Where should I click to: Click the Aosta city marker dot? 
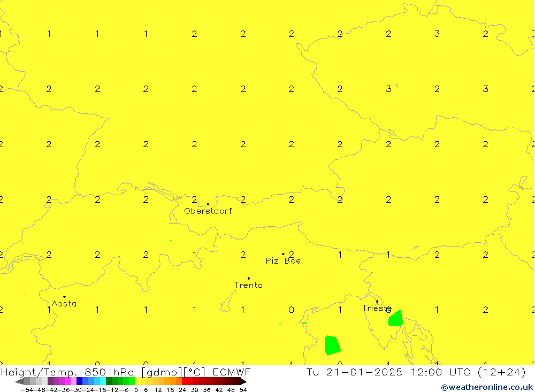[x=64, y=297]
